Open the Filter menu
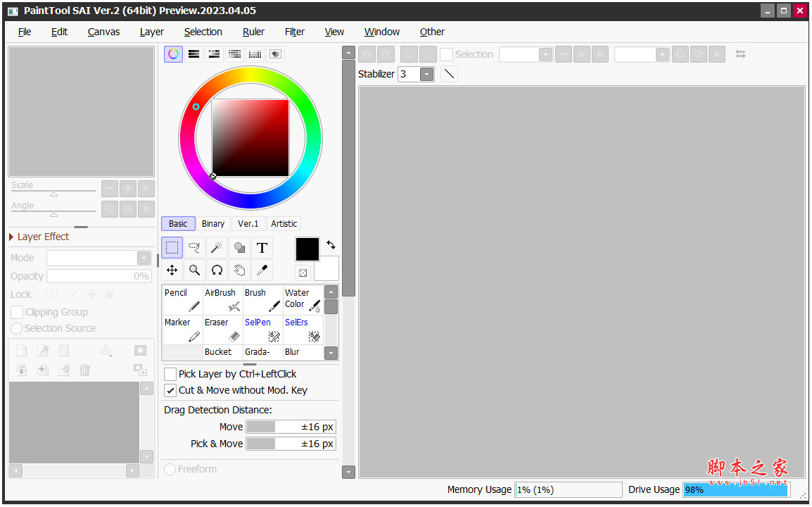The width and height of the screenshot is (812, 507). 295,32
